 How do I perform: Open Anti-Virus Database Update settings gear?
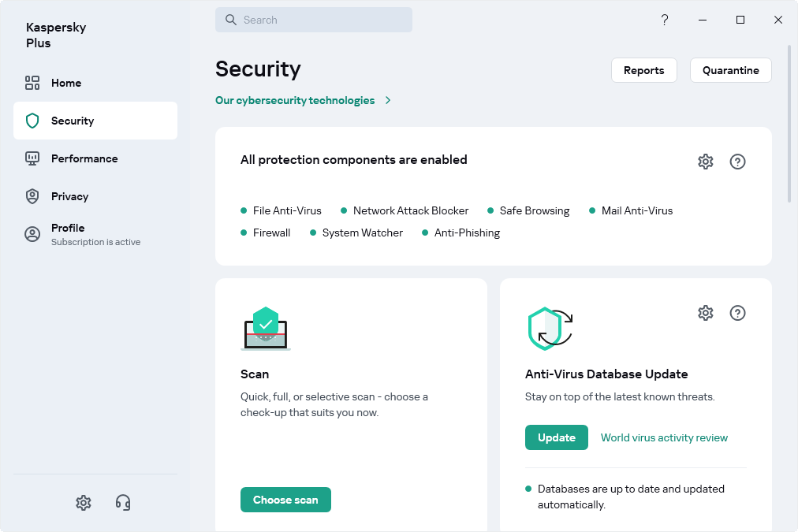pyautogui.click(x=705, y=313)
